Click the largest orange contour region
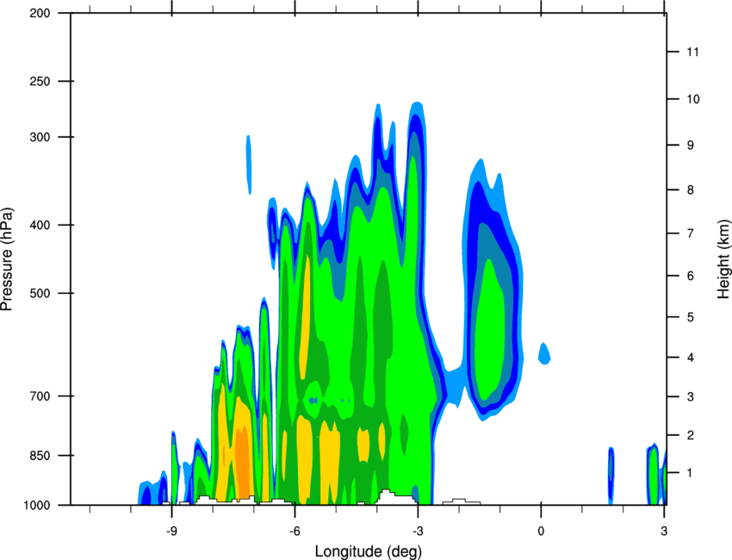Viewport: 732px width, 560px height. 243,463
